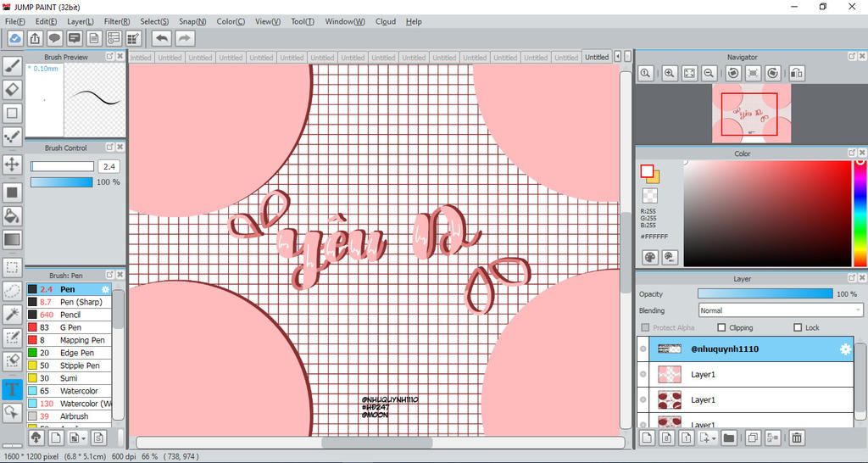The image size is (868, 463).
Task: Select transparent color swatch
Action: tap(650, 196)
